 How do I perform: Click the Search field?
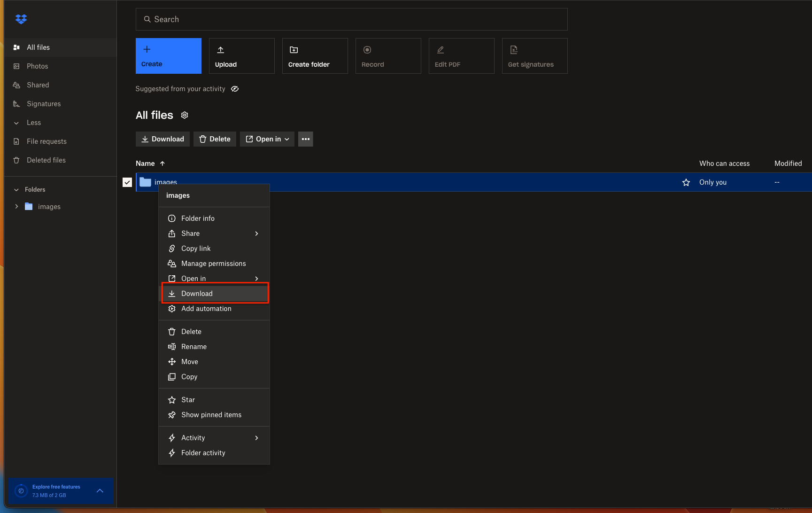(x=351, y=19)
